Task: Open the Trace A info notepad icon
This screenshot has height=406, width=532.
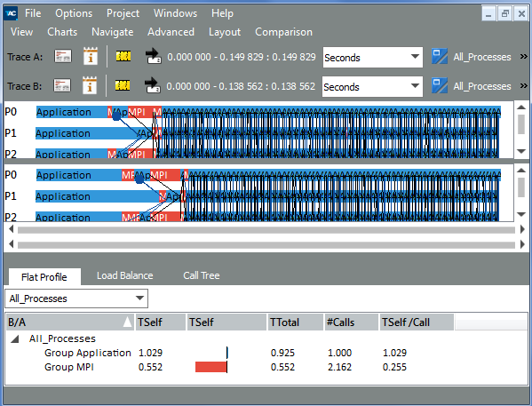Action: (91, 56)
